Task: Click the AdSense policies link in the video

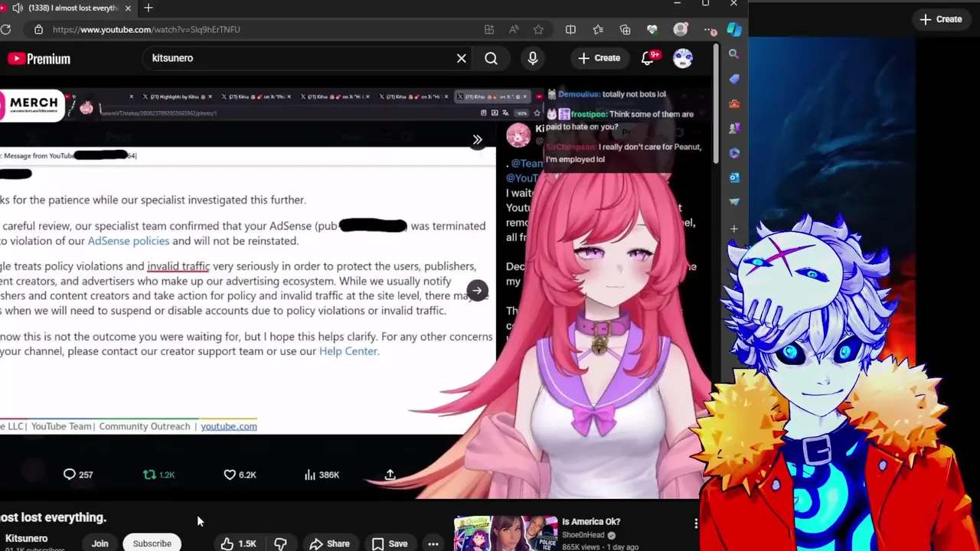Action: 128,240
